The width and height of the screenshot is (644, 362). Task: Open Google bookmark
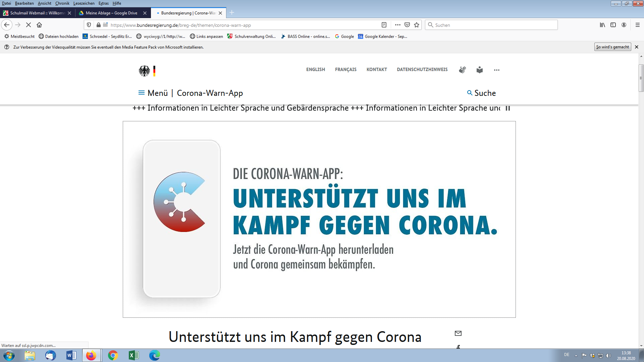[344, 37]
